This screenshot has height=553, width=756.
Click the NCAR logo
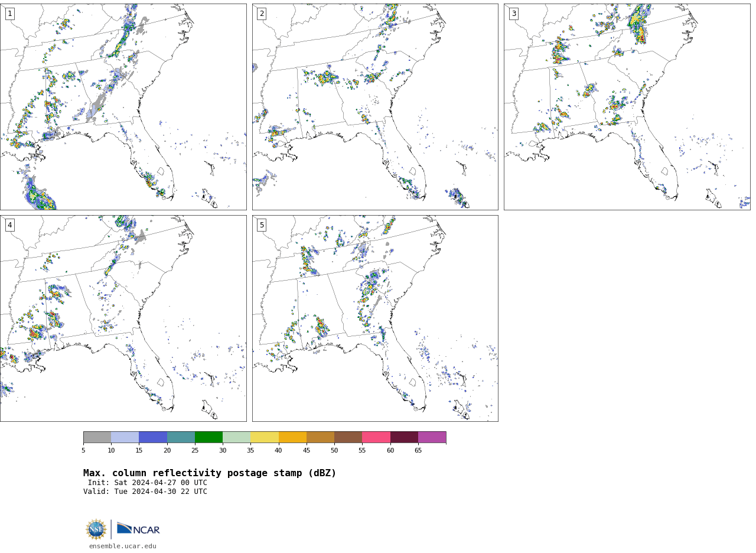(138, 529)
